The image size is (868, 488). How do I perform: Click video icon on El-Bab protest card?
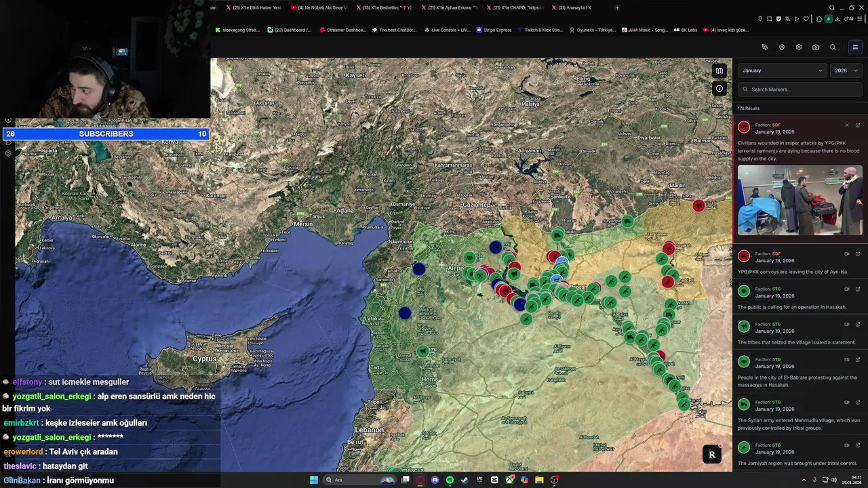(846, 360)
